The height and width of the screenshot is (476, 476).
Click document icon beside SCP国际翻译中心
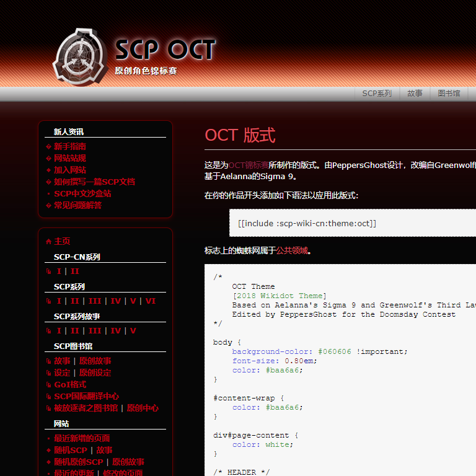[x=48, y=397]
